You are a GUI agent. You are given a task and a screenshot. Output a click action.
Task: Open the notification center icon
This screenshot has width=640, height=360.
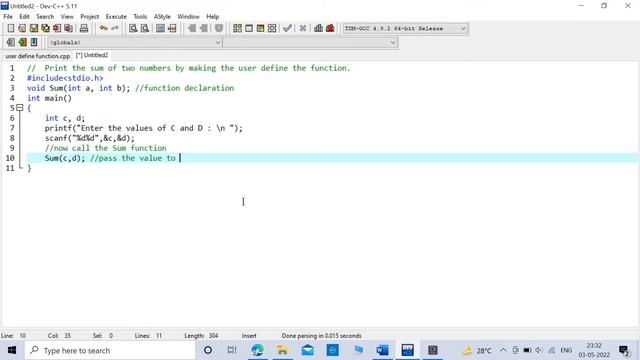(624, 350)
